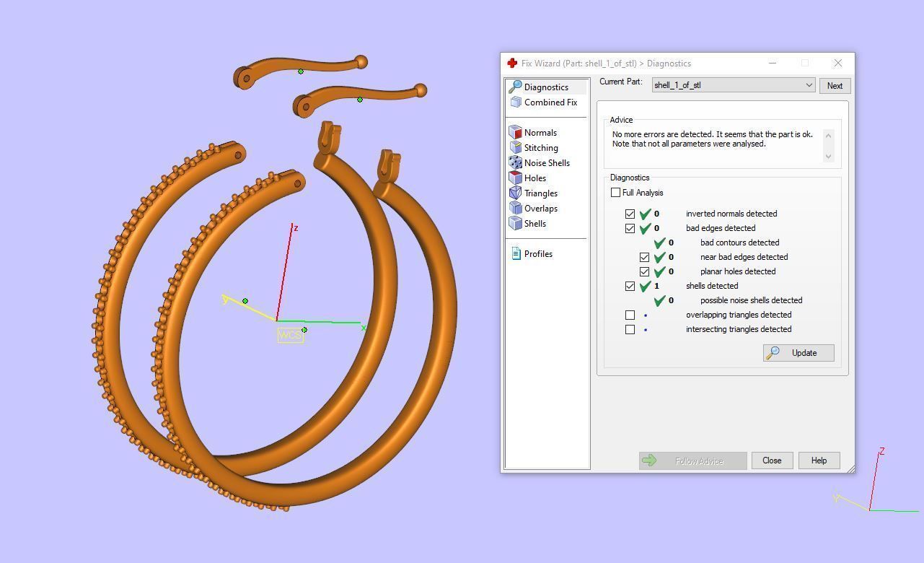This screenshot has width=924, height=563.
Task: Uncheck near bad edges detected checkbox
Action: (x=644, y=257)
